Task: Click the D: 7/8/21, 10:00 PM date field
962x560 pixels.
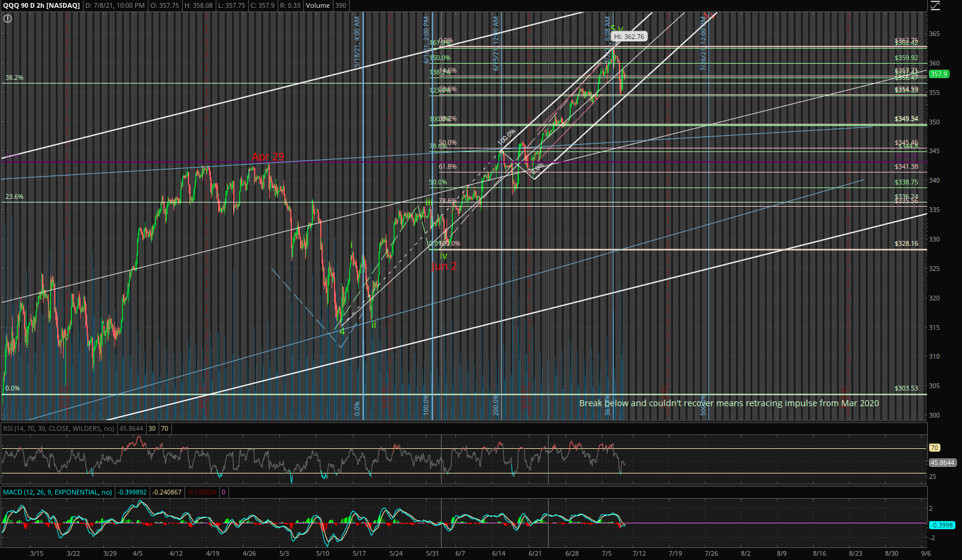Action: click(115, 5)
